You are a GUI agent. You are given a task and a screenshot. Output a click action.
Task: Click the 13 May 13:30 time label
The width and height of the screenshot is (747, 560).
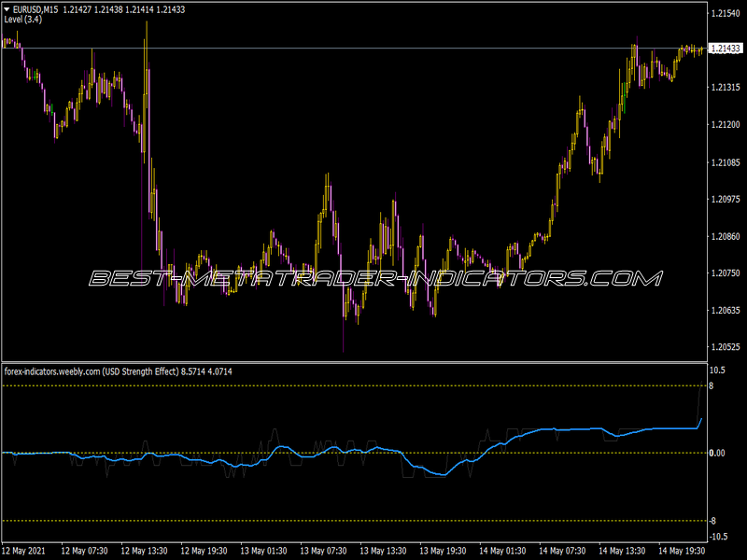coord(383,551)
